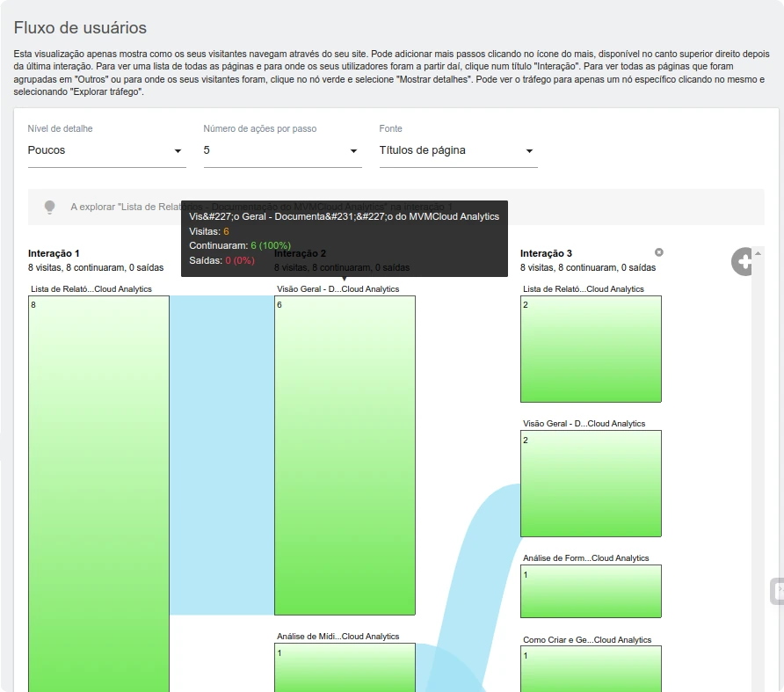This screenshot has width=784, height=692.
Task: Select the Análise de Mídi node in Interação 2
Action: (x=345, y=667)
